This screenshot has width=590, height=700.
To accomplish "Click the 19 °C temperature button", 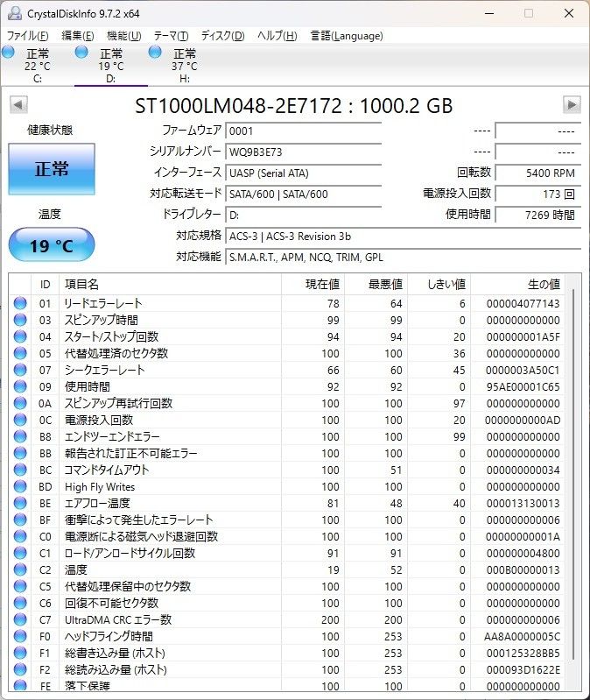I will point(52,244).
